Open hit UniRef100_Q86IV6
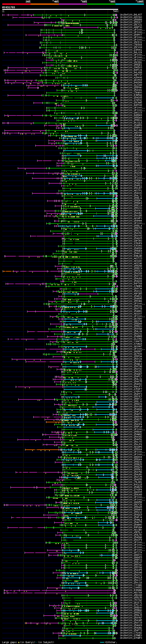This screenshot has height=644, width=146. click(131, 321)
